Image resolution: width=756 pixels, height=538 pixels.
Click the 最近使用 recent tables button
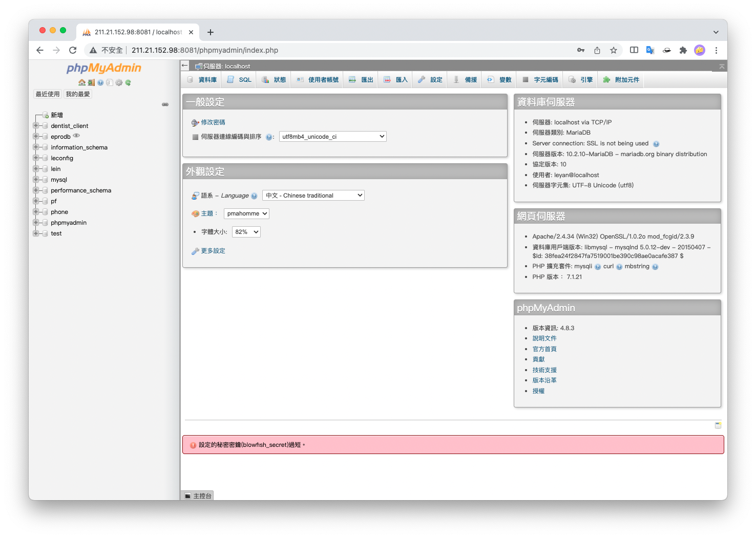coord(48,94)
